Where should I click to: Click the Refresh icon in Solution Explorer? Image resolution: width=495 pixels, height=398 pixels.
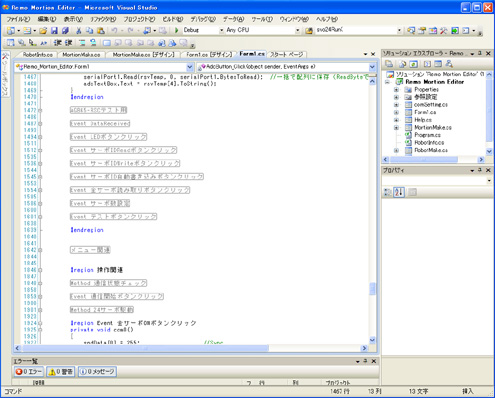[x=413, y=64]
